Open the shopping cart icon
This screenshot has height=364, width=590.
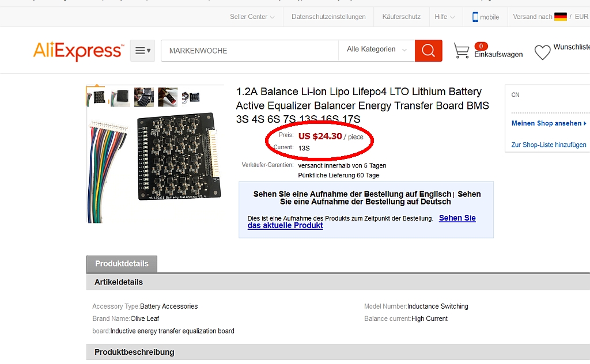pos(462,51)
